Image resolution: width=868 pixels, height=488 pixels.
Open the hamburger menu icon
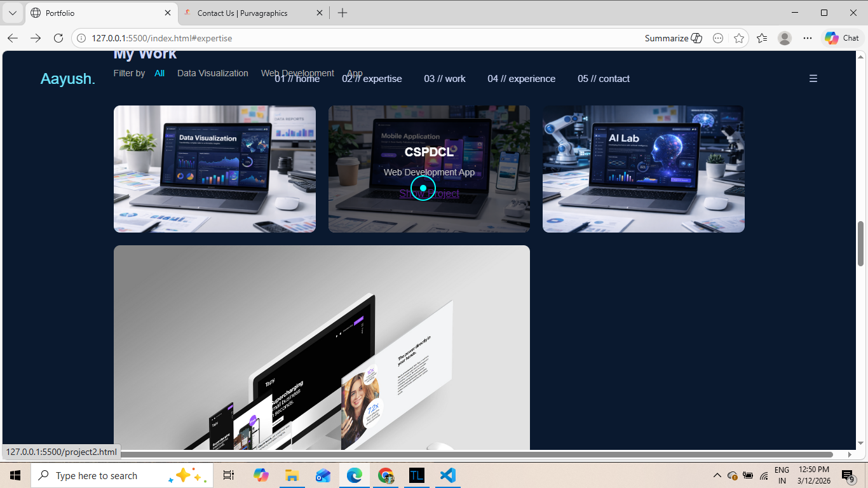(813, 79)
